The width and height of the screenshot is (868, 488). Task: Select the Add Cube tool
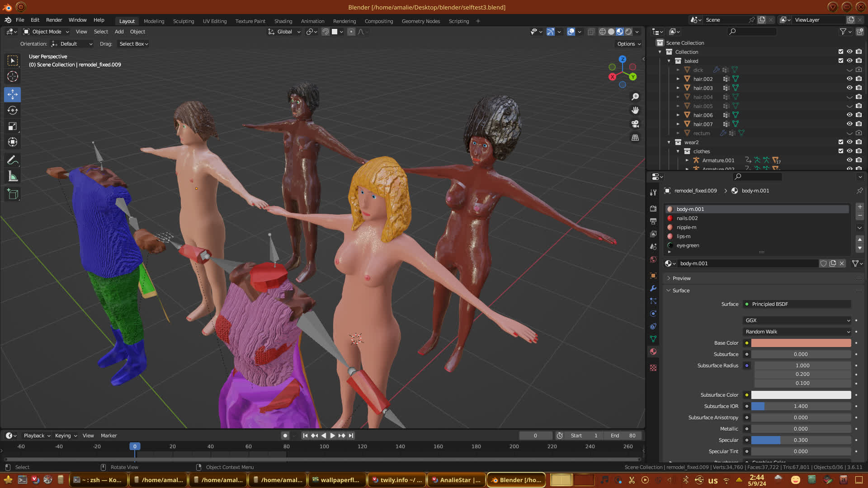pyautogui.click(x=13, y=194)
